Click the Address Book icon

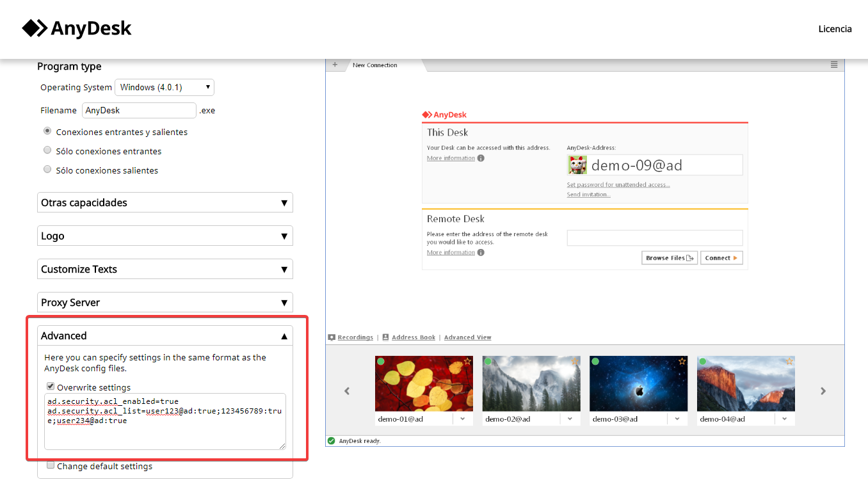point(385,337)
